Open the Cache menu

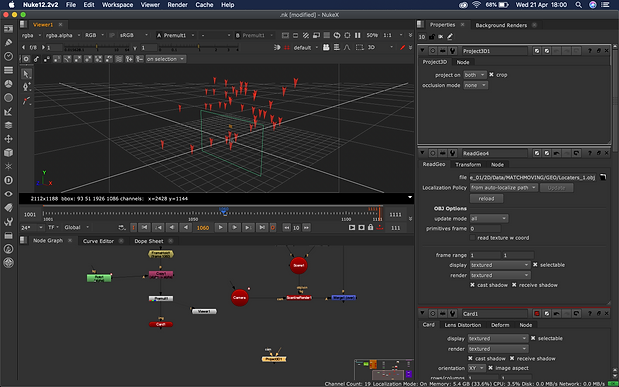point(204,5)
